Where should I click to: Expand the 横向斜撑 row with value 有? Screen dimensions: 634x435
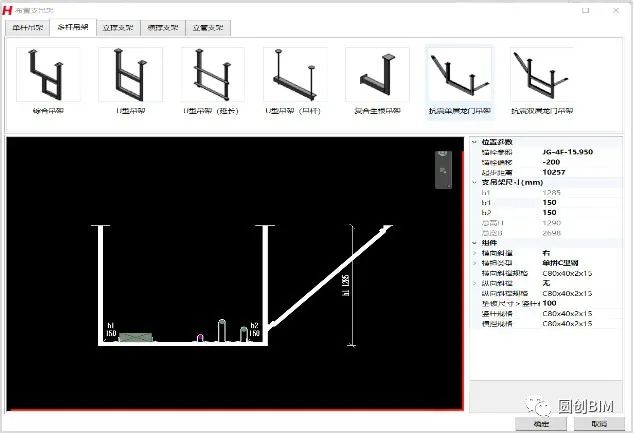(475, 253)
